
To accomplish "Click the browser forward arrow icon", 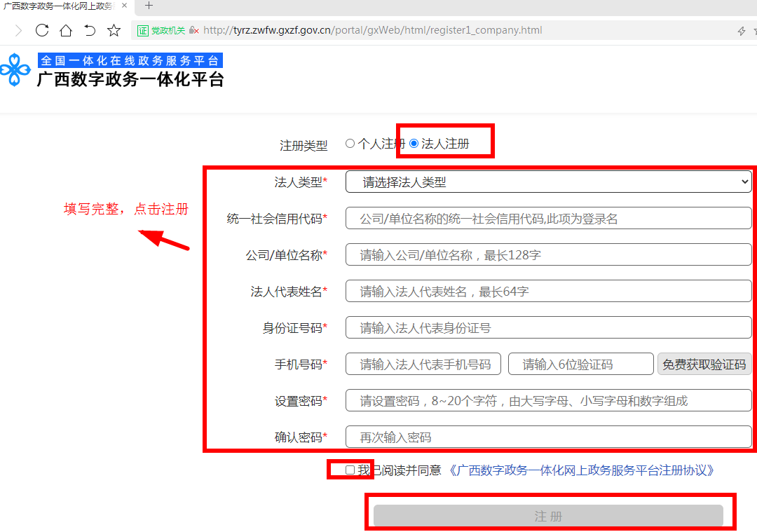I will (18, 30).
